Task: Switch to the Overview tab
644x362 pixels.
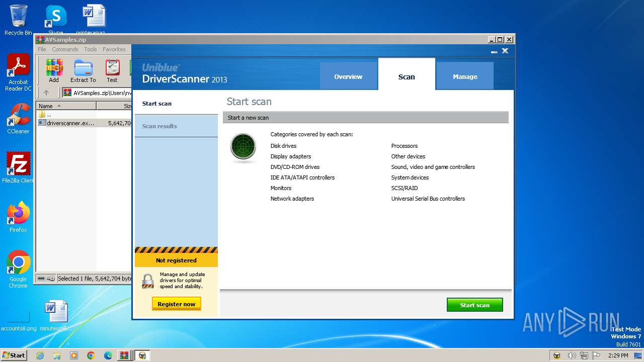Action: pyautogui.click(x=348, y=76)
